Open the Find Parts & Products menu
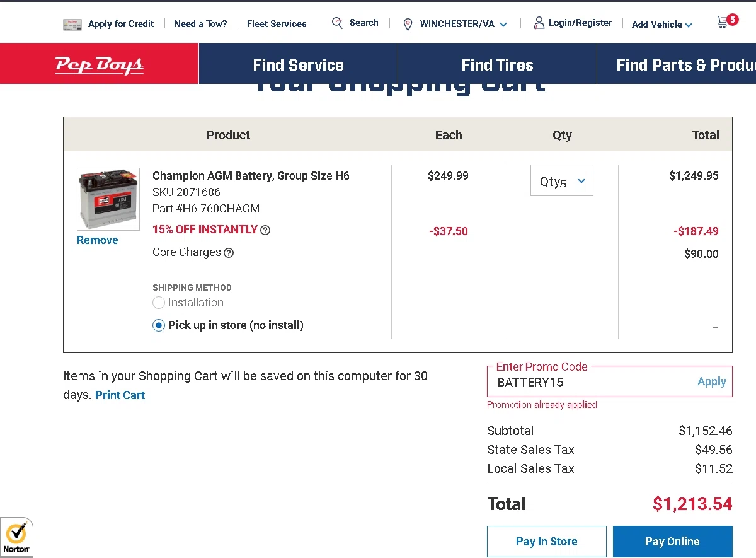 (x=677, y=65)
